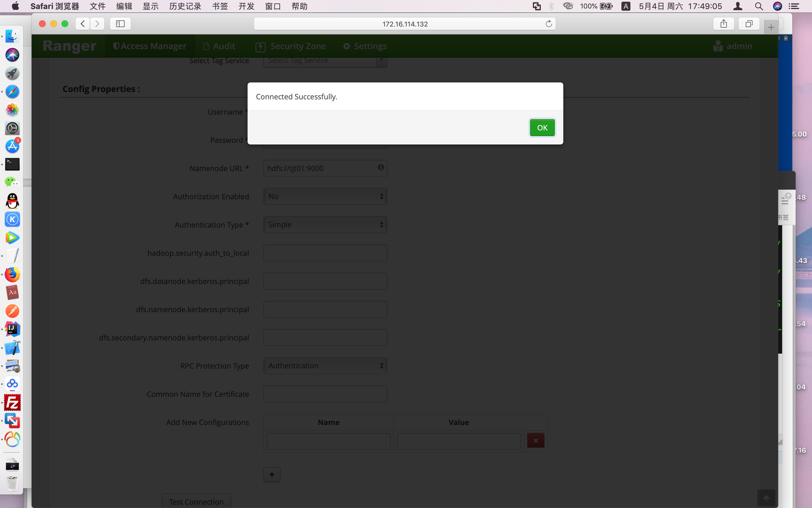Open the 帮助 menu
The image size is (812, 508).
pyautogui.click(x=300, y=6)
